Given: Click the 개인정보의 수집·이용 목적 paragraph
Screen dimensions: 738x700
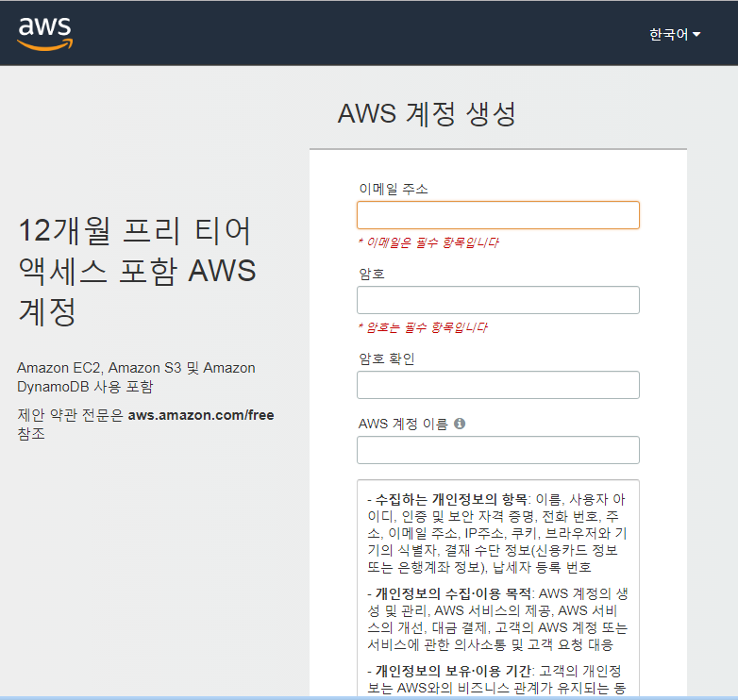Looking at the screenshot, I should [497, 619].
